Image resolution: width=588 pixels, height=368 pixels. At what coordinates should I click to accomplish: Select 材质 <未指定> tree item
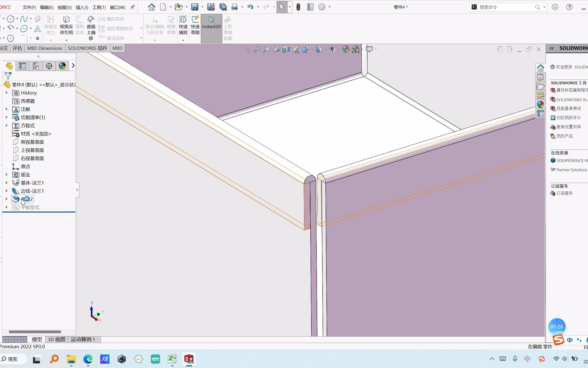(x=36, y=134)
